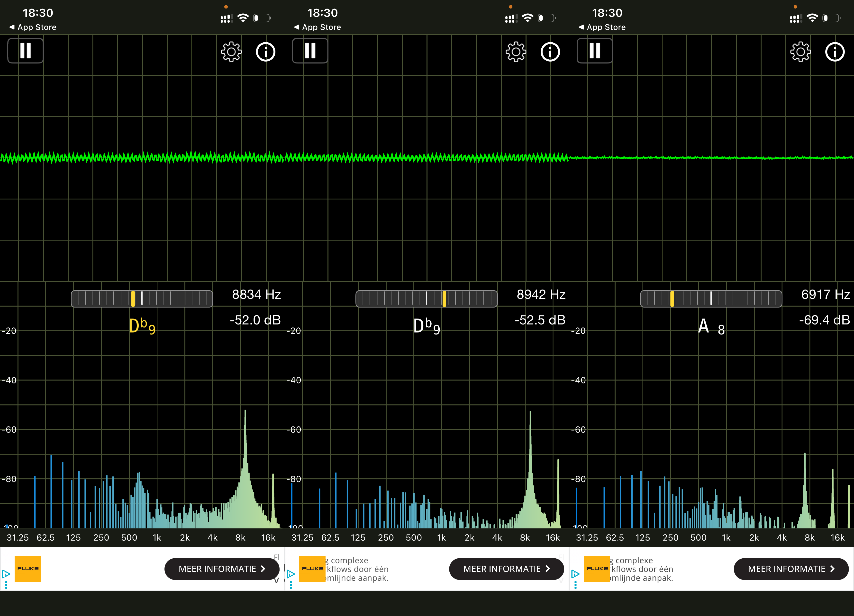Tap MEER INFORMATIE button below the 8942 Hz screen
The height and width of the screenshot is (616, 854).
507,569
